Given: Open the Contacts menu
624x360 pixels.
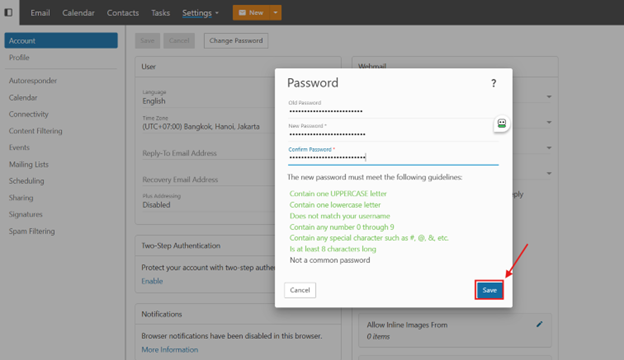Looking at the screenshot, I should click(123, 13).
